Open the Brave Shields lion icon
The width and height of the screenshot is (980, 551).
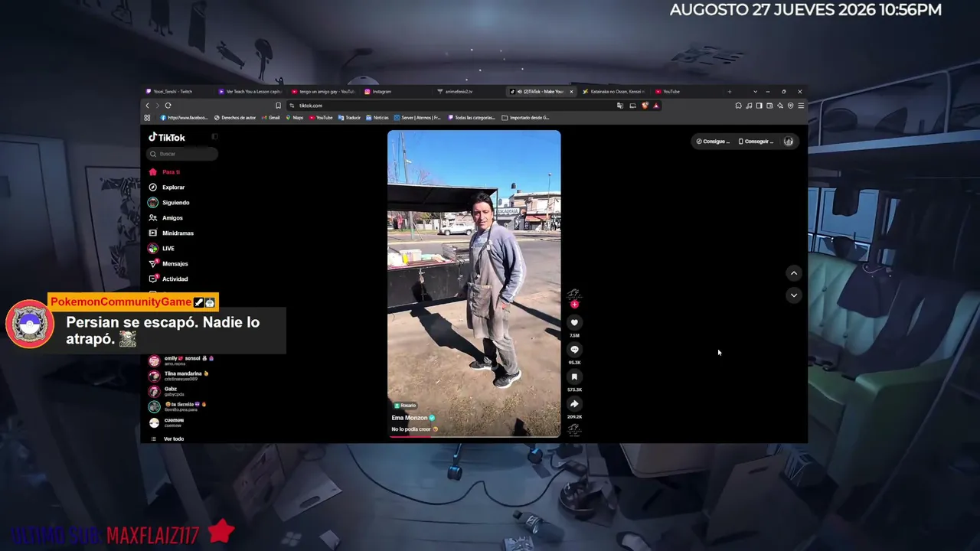coord(645,106)
